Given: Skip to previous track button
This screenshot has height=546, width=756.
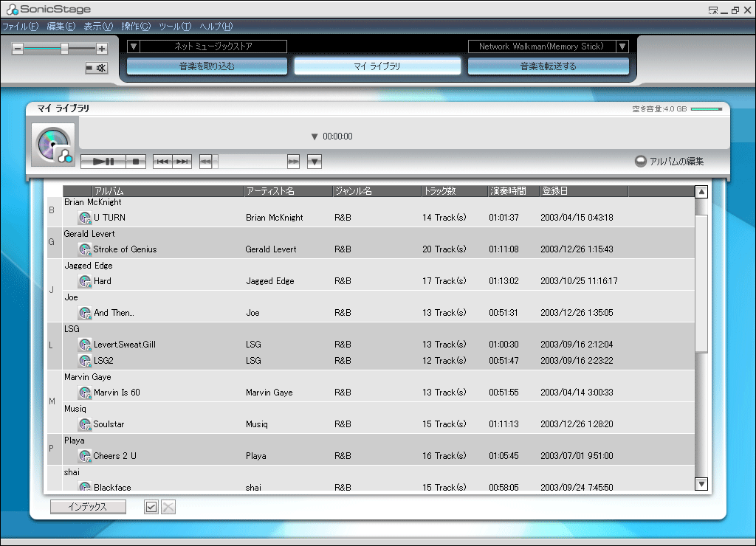Looking at the screenshot, I should tap(162, 162).
